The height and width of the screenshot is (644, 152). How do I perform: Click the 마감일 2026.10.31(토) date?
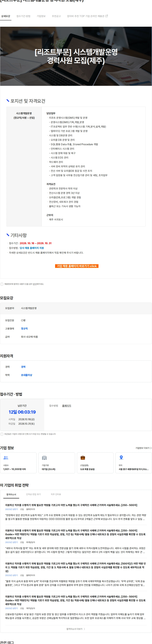point(27,424)
